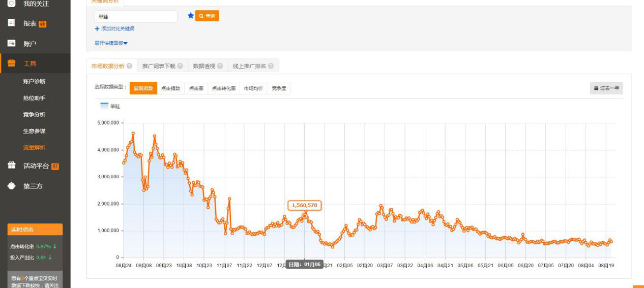The width and height of the screenshot is (644, 288).
Task: Open the 过去一年 date range dropdown
Action: tap(606, 88)
